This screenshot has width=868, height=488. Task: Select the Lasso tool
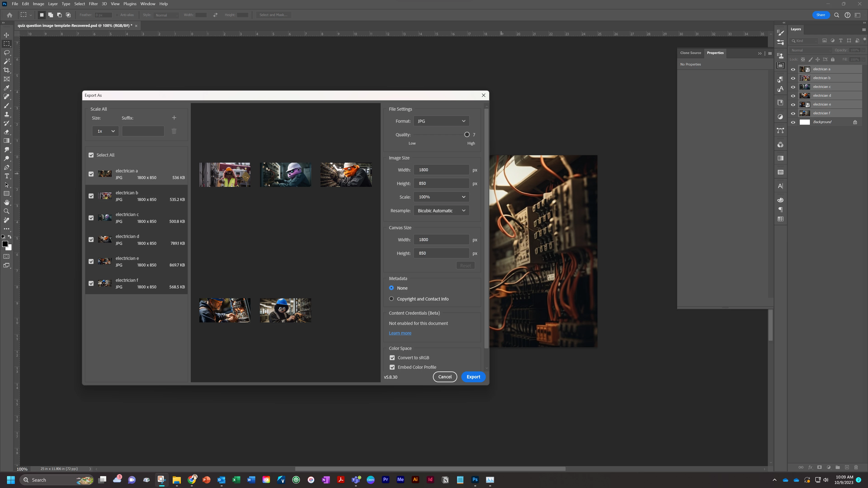pyautogui.click(x=6, y=53)
